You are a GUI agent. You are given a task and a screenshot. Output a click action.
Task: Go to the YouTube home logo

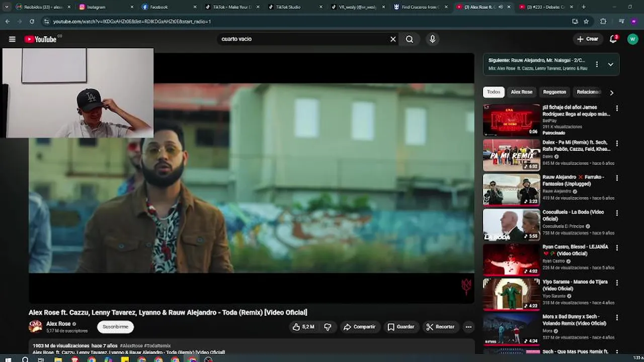[40, 39]
